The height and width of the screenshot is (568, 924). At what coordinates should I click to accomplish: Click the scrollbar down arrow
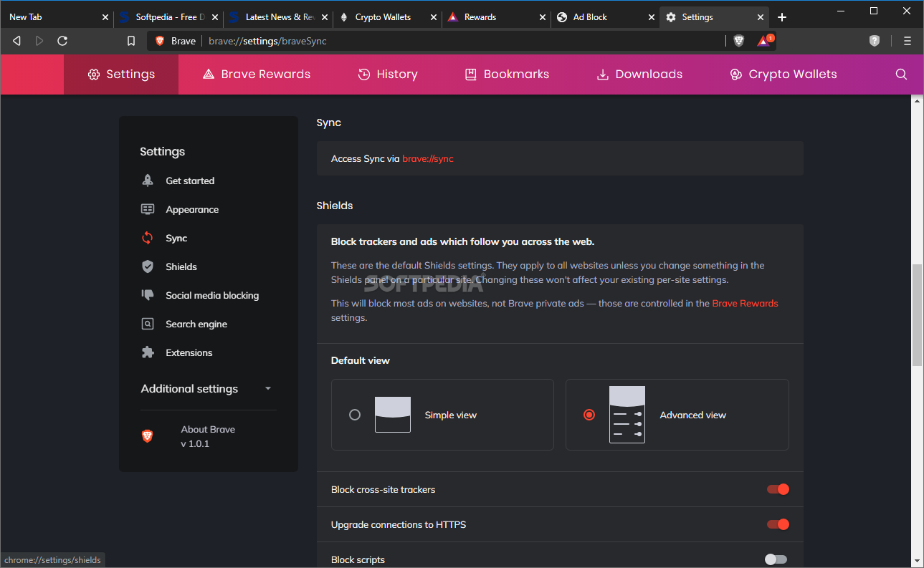click(917, 561)
